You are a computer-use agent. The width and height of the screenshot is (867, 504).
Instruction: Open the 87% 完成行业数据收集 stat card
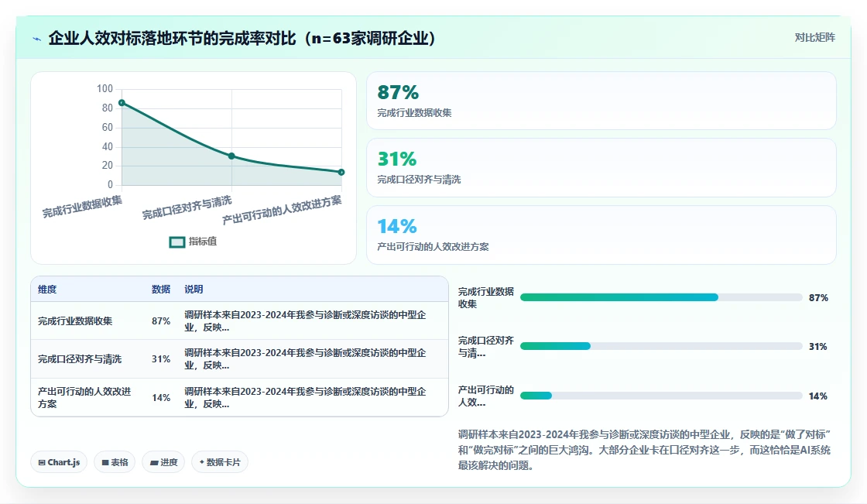pos(601,101)
